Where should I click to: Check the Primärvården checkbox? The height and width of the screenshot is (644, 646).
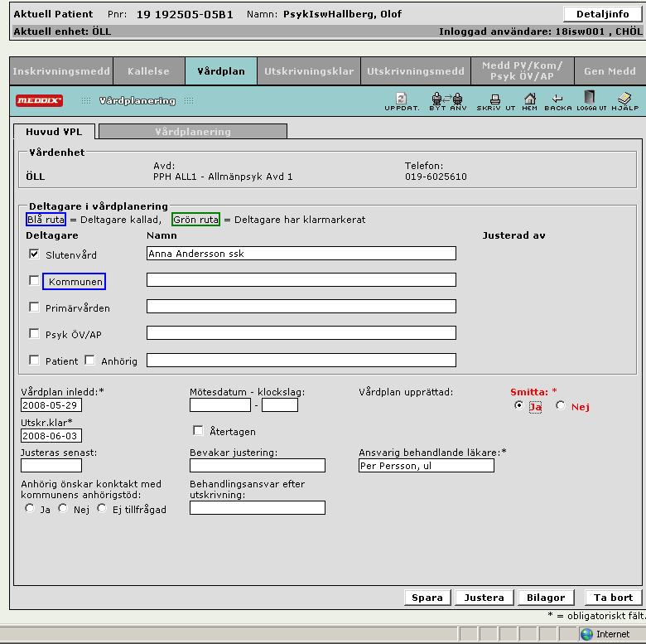tap(34, 307)
